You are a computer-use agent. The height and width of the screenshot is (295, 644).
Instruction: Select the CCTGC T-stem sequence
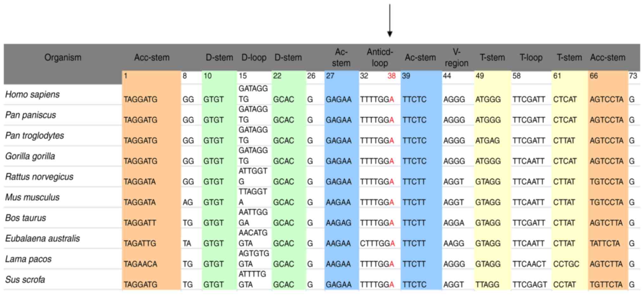566,264
